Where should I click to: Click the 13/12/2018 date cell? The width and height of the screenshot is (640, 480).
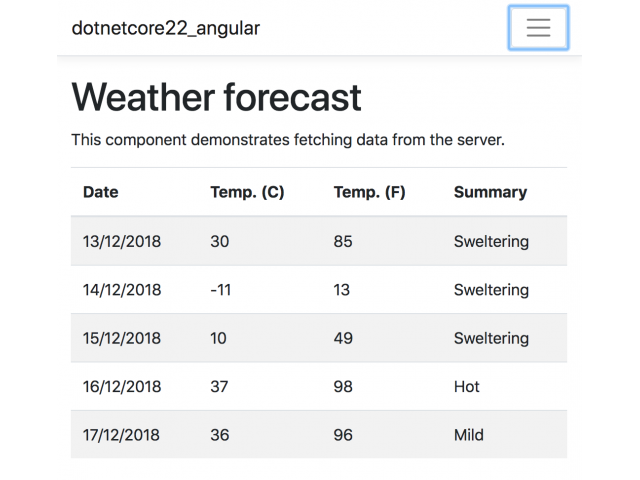122,241
